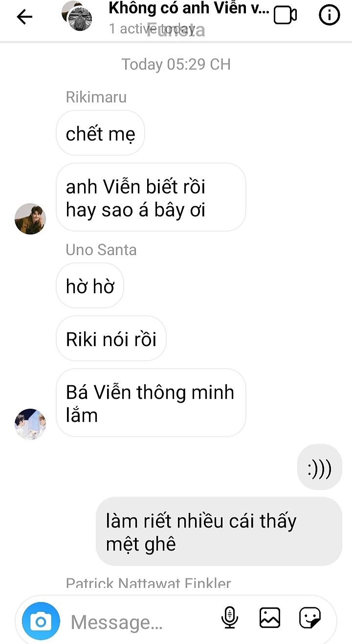
Task: Record a voice message with microphone
Action: (x=229, y=617)
